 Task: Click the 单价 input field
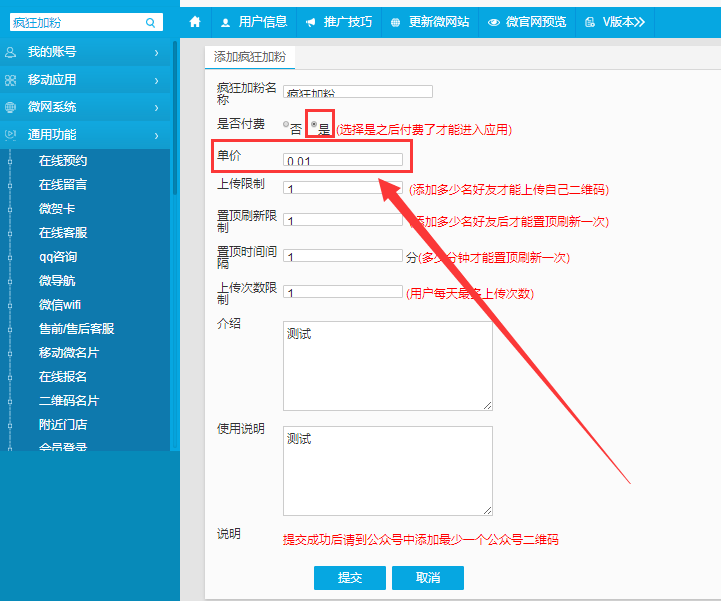click(343, 160)
